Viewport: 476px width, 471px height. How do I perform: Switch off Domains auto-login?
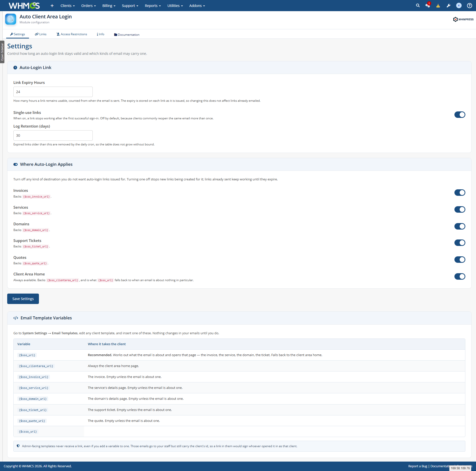[460, 226]
